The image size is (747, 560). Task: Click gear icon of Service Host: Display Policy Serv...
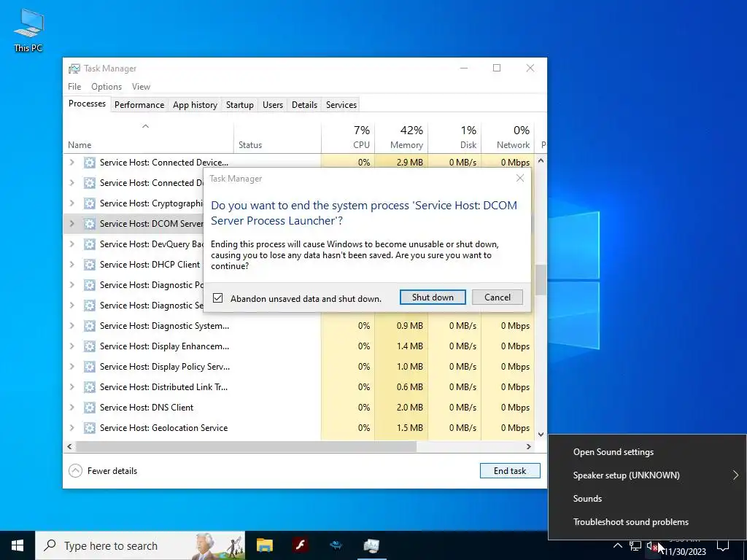[89, 367]
